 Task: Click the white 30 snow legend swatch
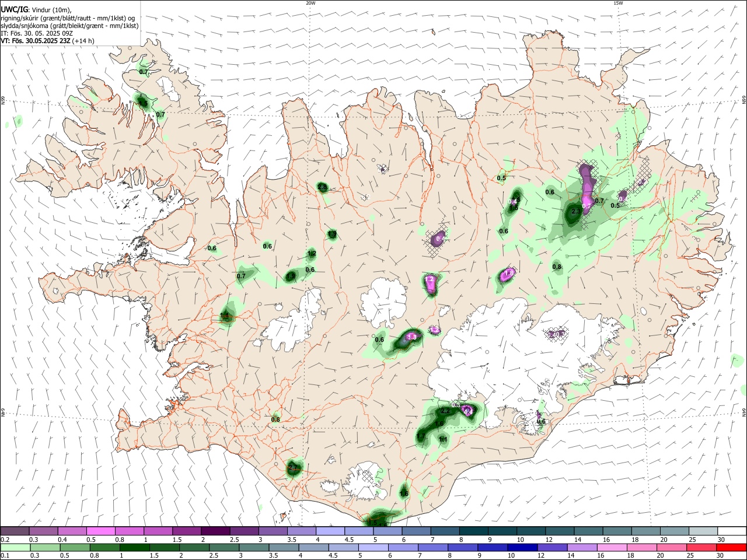[731, 531]
